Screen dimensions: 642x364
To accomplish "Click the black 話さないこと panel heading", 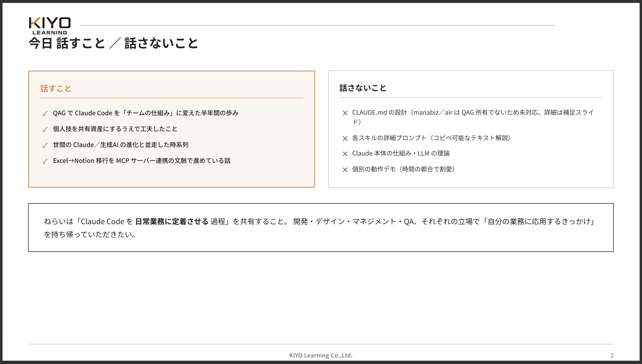I will 363,88.
